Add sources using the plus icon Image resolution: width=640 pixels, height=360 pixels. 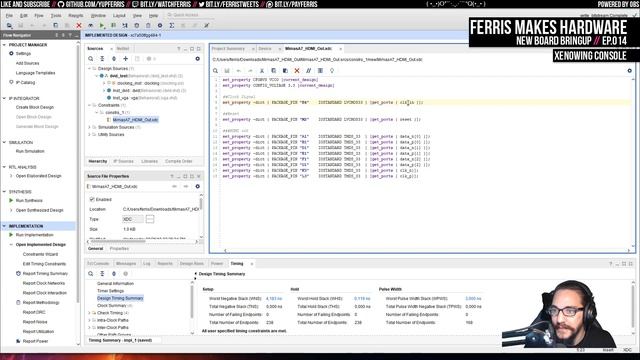(x=126, y=59)
